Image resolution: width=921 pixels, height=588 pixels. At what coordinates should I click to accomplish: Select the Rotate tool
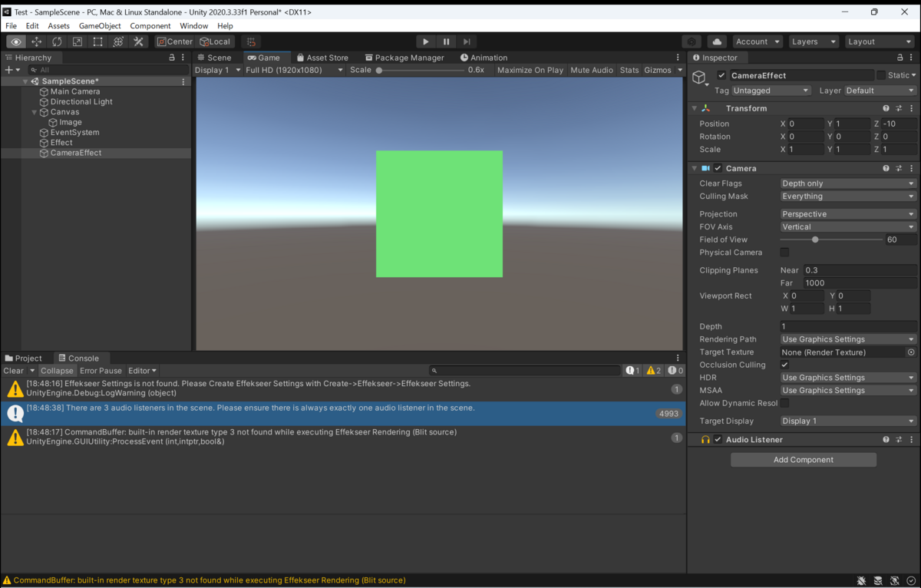coord(57,41)
